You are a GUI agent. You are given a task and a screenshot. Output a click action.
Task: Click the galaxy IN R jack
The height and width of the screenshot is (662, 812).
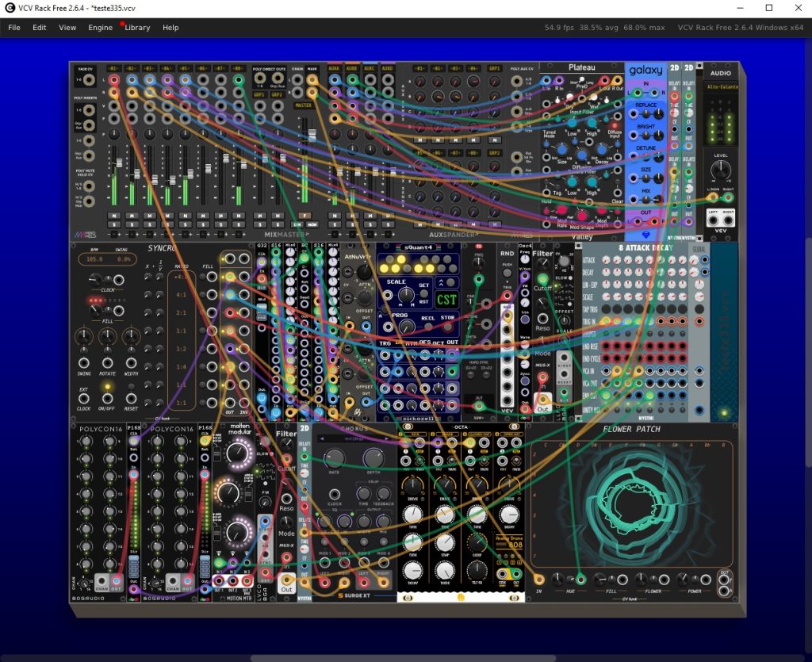655,93
